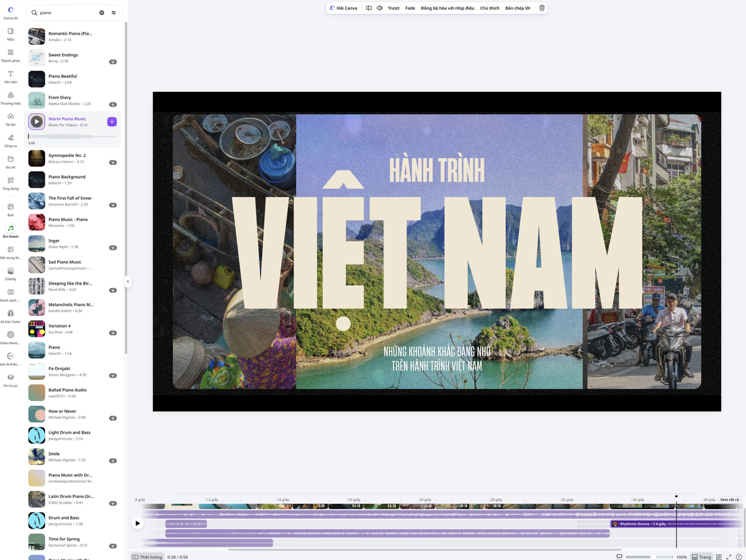Select Ballad Piano Audio track
This screenshot has width=746, height=560.
(72, 392)
